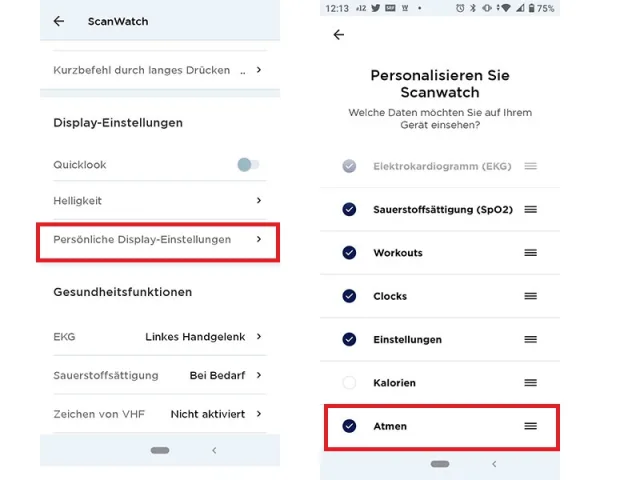The height and width of the screenshot is (480, 640).
Task: Tap the back arrow on the Personalisieren screen
Action: pos(339,35)
